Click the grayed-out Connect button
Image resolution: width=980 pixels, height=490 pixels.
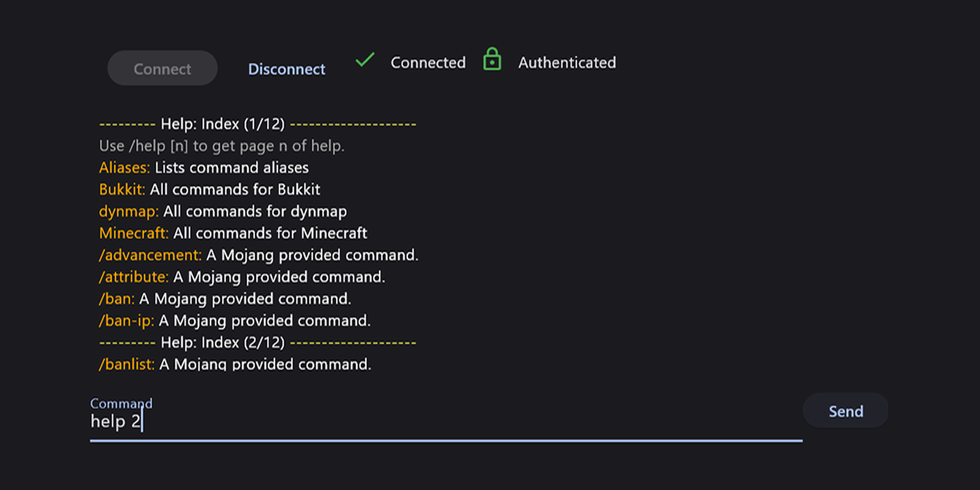[x=162, y=69]
